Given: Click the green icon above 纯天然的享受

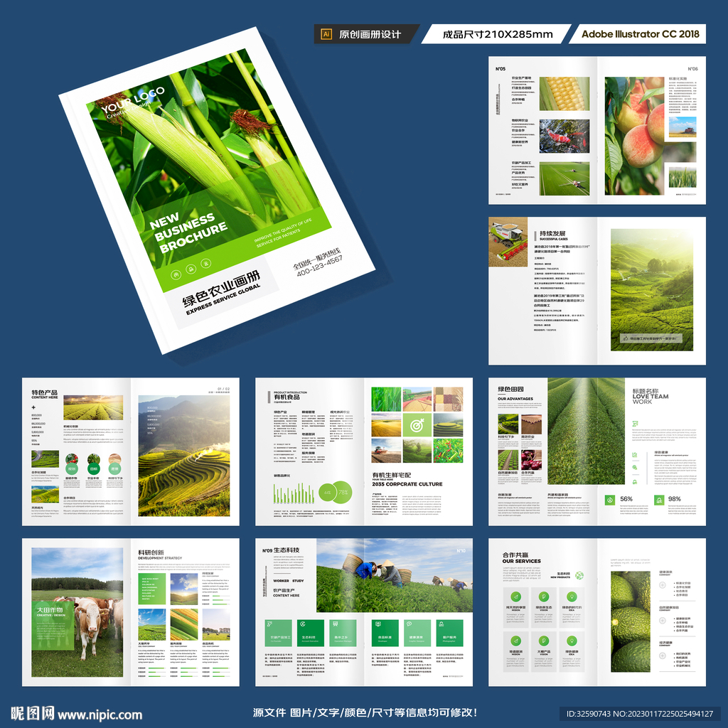Looking at the screenshot, I should [515, 596].
